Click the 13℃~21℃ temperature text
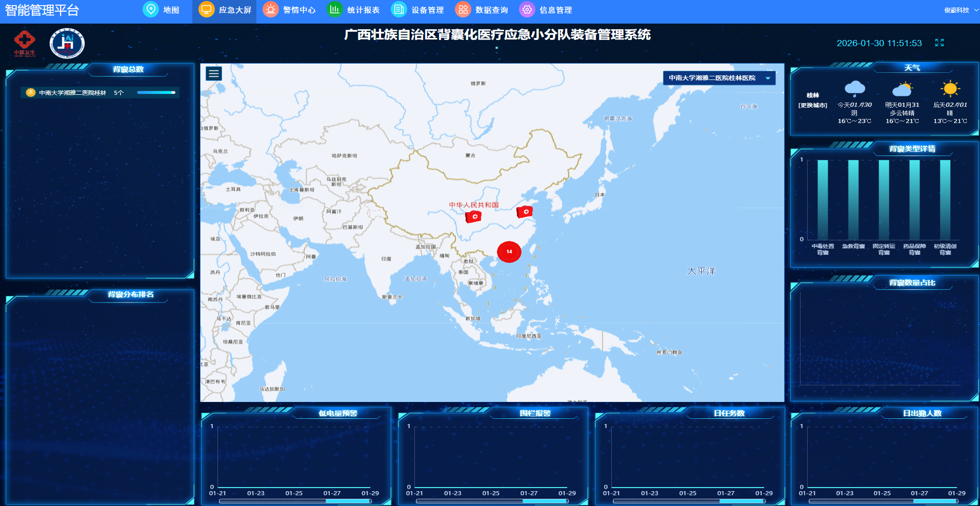Screen dimensions: 980x506 950,121
